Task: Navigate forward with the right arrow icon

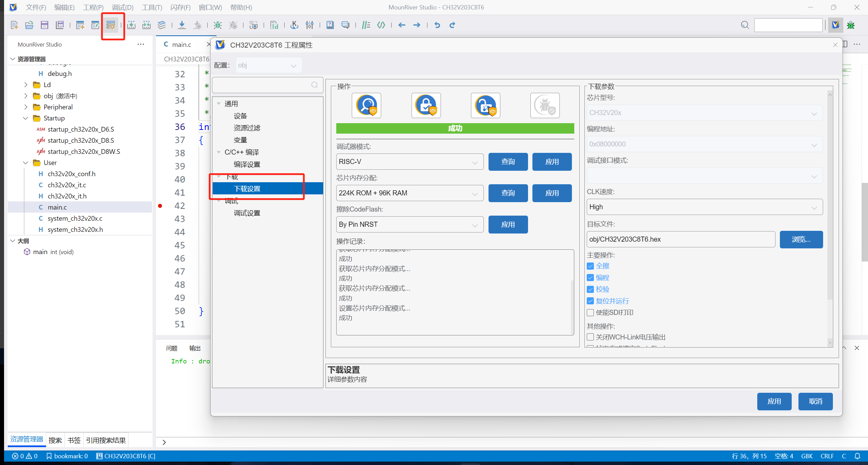Action: pyautogui.click(x=417, y=25)
